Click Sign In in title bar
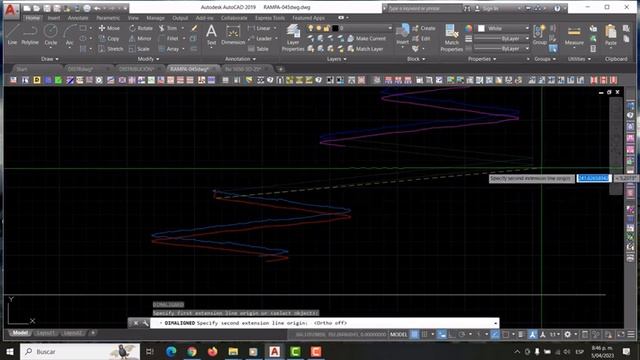Screen dimensions: 640x360 click(487, 8)
